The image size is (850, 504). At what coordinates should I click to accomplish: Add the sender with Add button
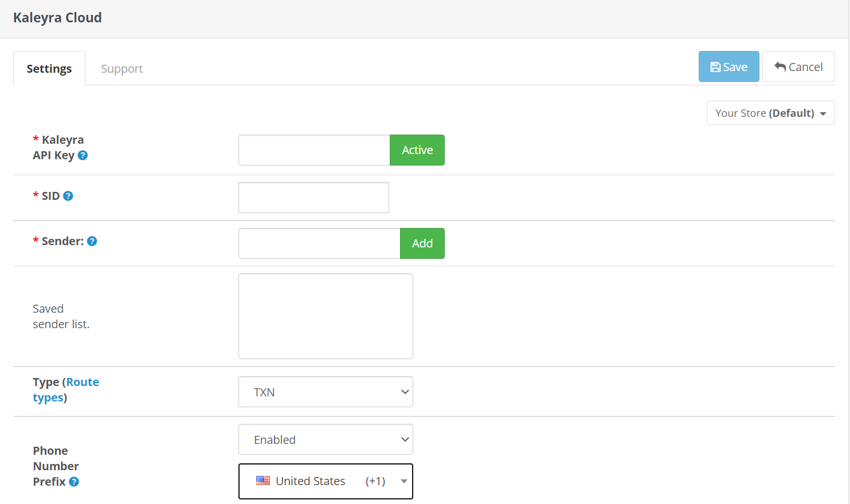tap(422, 243)
